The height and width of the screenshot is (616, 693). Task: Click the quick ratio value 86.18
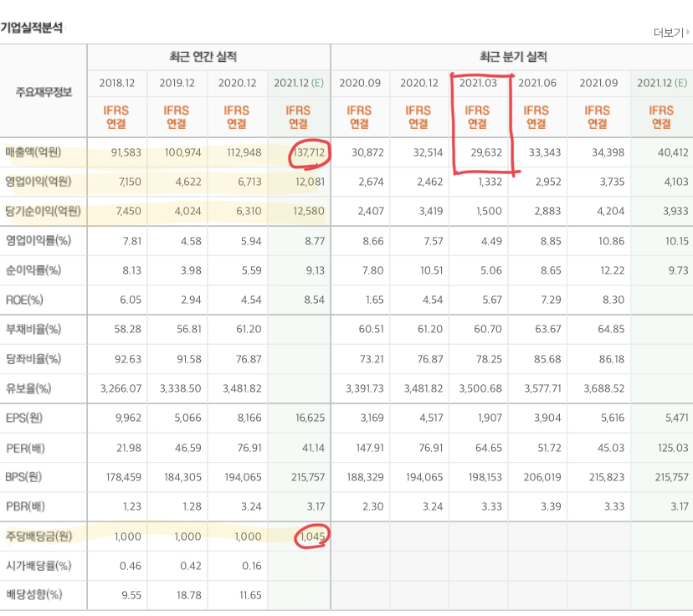pos(612,359)
